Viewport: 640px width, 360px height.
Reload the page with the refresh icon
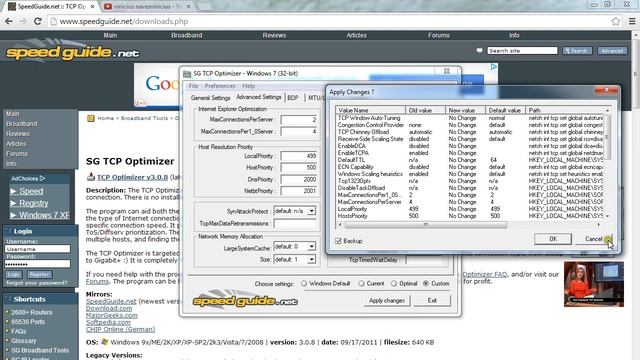tap(38, 21)
